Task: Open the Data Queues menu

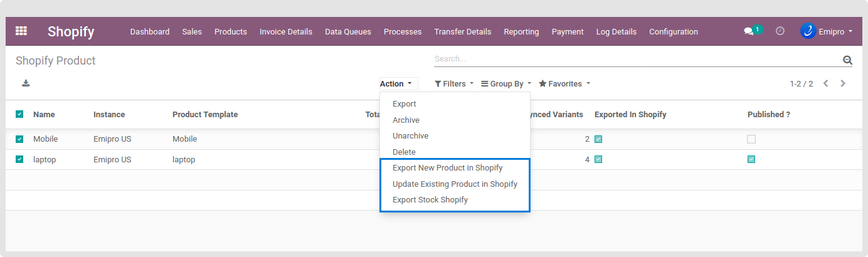Action: coord(347,31)
